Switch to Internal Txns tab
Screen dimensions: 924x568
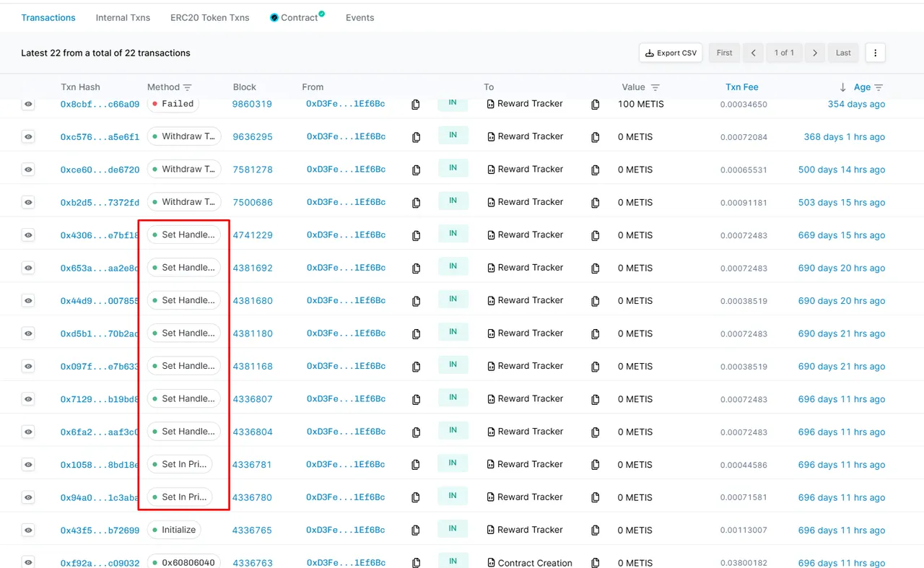pyautogui.click(x=123, y=17)
